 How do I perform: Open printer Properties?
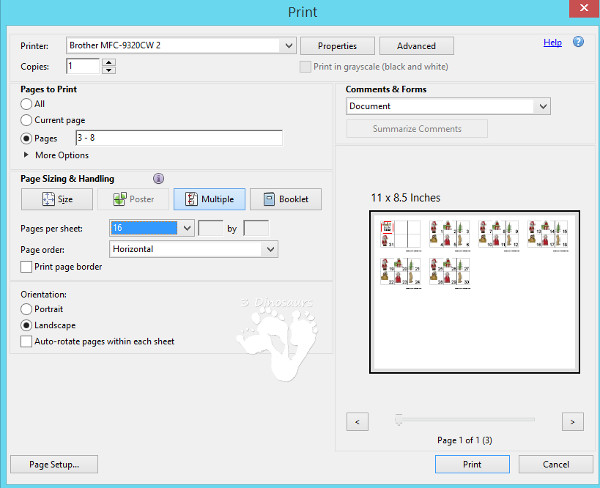[338, 46]
